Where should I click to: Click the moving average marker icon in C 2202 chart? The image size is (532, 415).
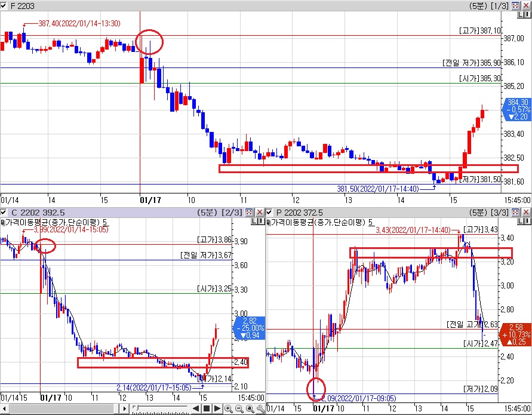3,222
